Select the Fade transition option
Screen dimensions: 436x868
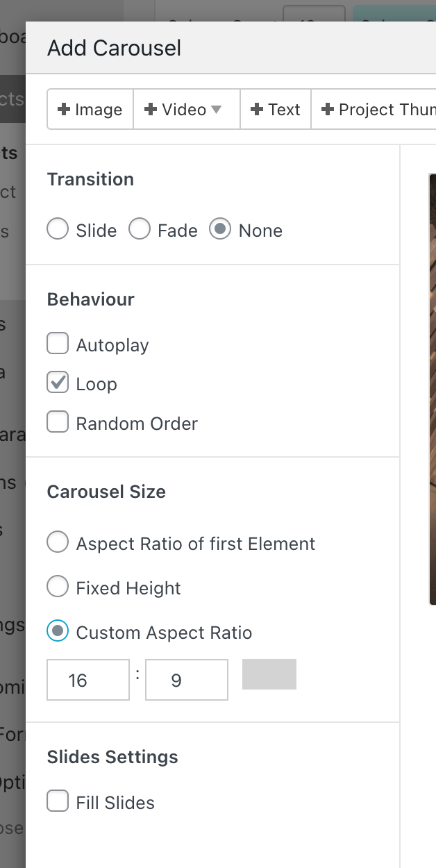[x=140, y=230]
